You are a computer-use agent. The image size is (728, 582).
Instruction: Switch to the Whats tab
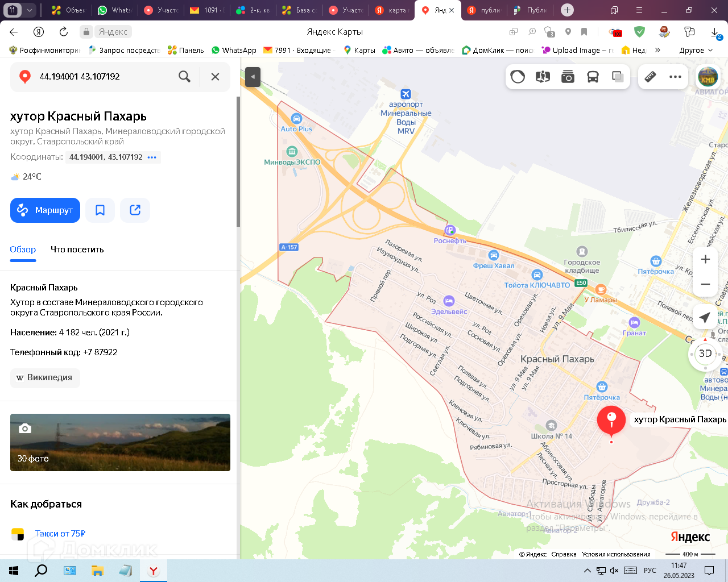point(114,10)
